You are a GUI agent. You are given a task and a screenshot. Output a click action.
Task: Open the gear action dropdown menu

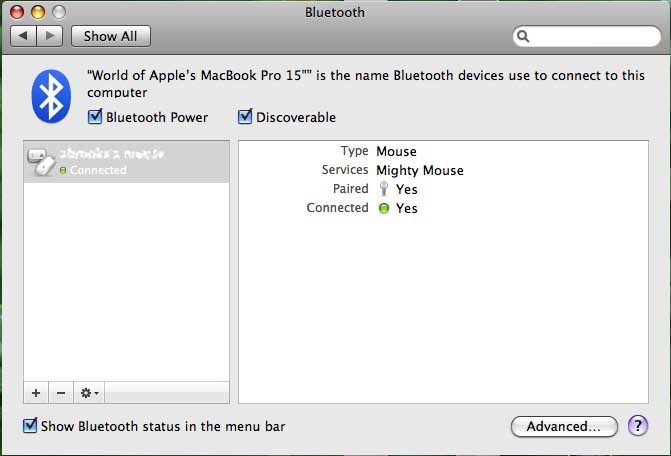coord(89,393)
